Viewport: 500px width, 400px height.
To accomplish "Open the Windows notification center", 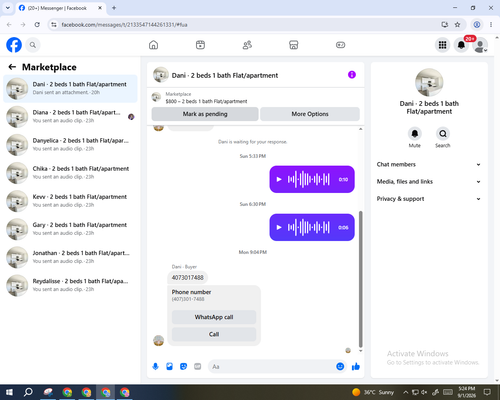I will (x=487, y=392).
